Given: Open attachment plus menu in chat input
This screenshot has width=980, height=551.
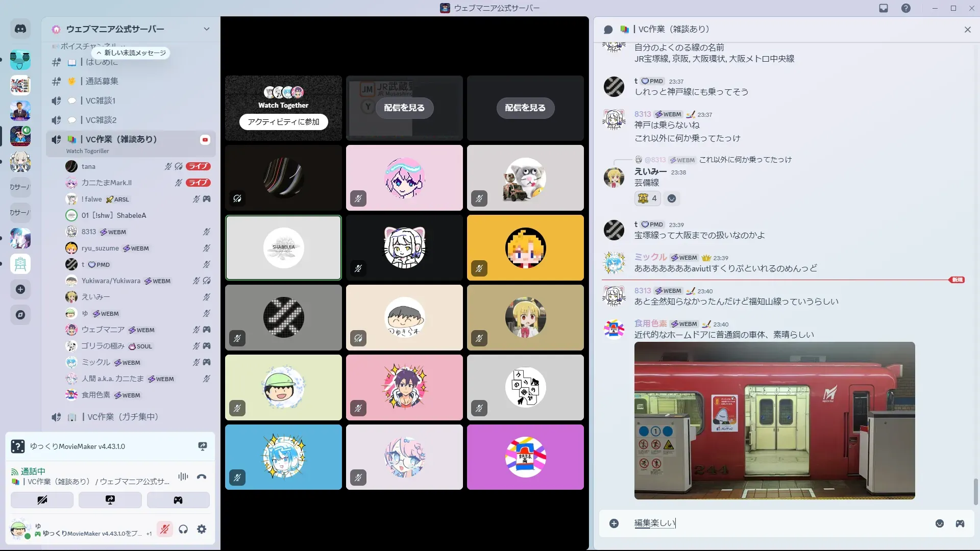Looking at the screenshot, I should coord(614,523).
